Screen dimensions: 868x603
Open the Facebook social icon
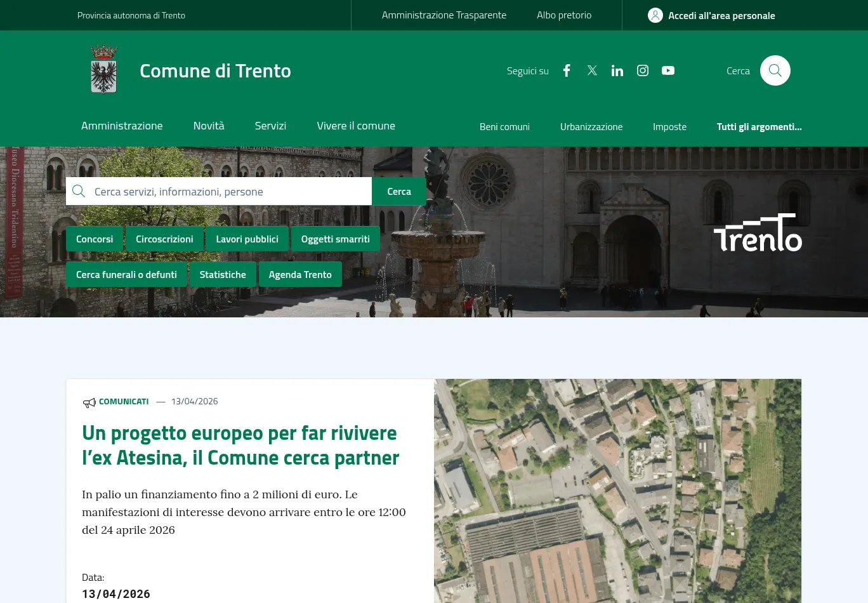pos(567,70)
